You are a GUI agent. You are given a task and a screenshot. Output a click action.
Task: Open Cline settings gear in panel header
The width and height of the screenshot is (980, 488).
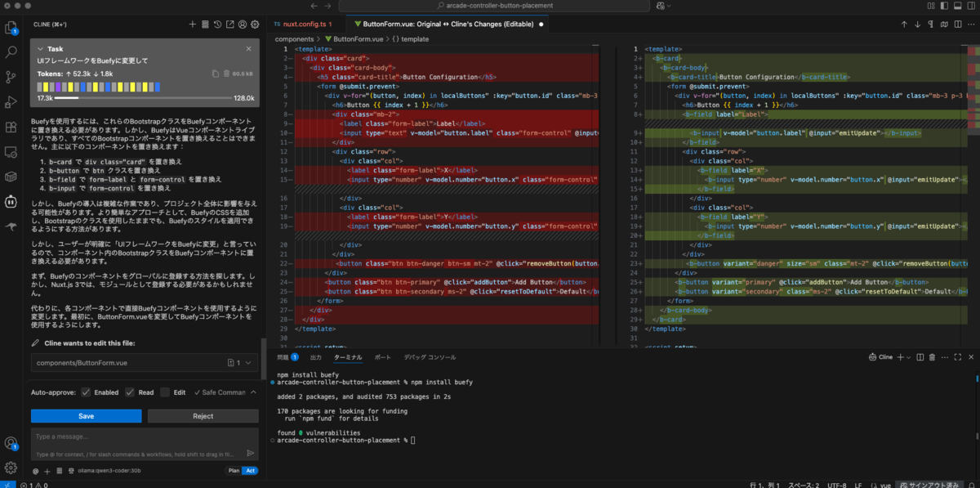pos(255,25)
